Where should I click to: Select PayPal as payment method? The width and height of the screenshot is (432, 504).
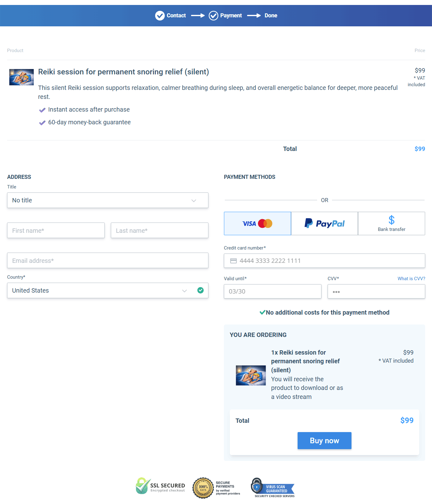324,223
